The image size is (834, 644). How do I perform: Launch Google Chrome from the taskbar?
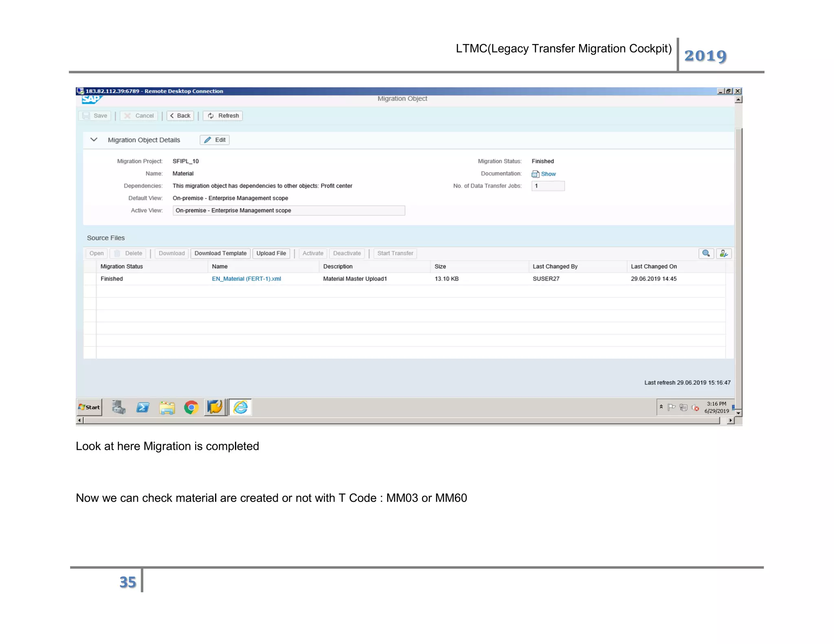191,407
